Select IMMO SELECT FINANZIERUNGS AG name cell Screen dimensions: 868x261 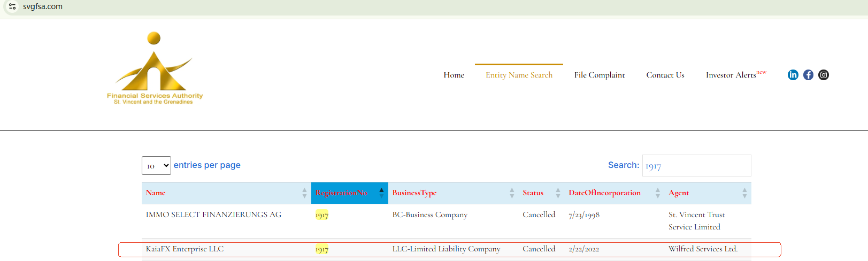tap(213, 214)
